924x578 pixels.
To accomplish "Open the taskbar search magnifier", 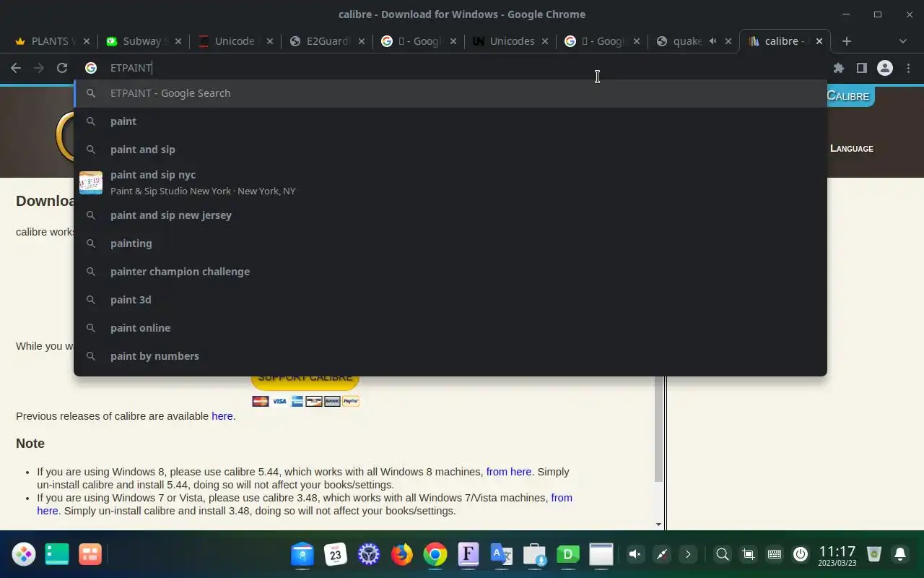I will (722, 554).
